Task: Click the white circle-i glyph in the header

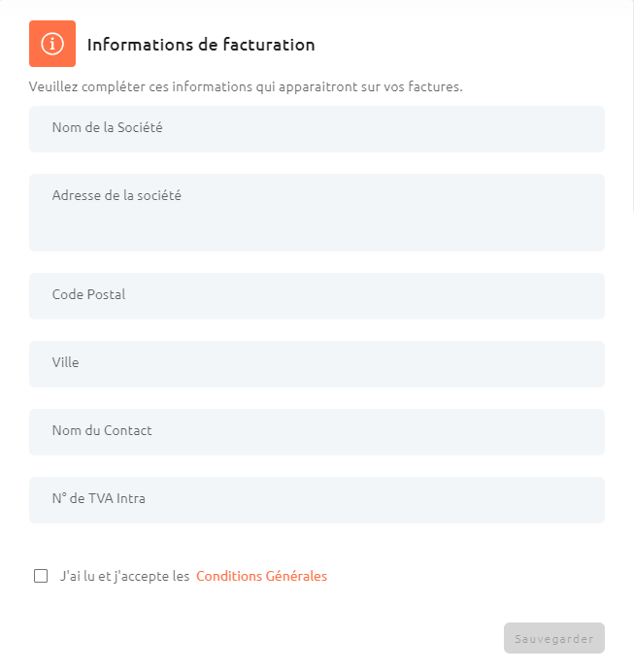Action: (x=52, y=44)
